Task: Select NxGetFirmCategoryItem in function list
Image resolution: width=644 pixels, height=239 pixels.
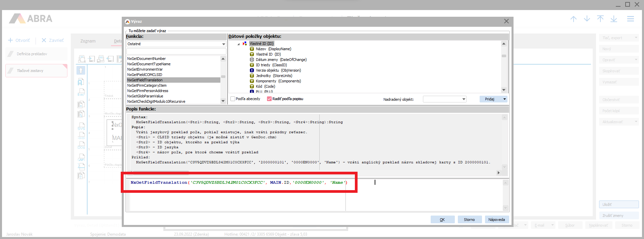Action: tap(147, 85)
